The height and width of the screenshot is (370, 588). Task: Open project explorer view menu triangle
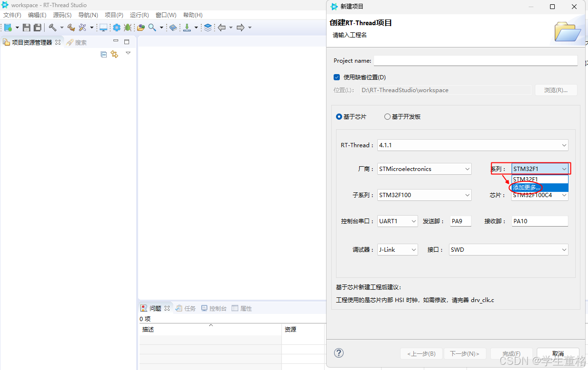[x=128, y=53]
